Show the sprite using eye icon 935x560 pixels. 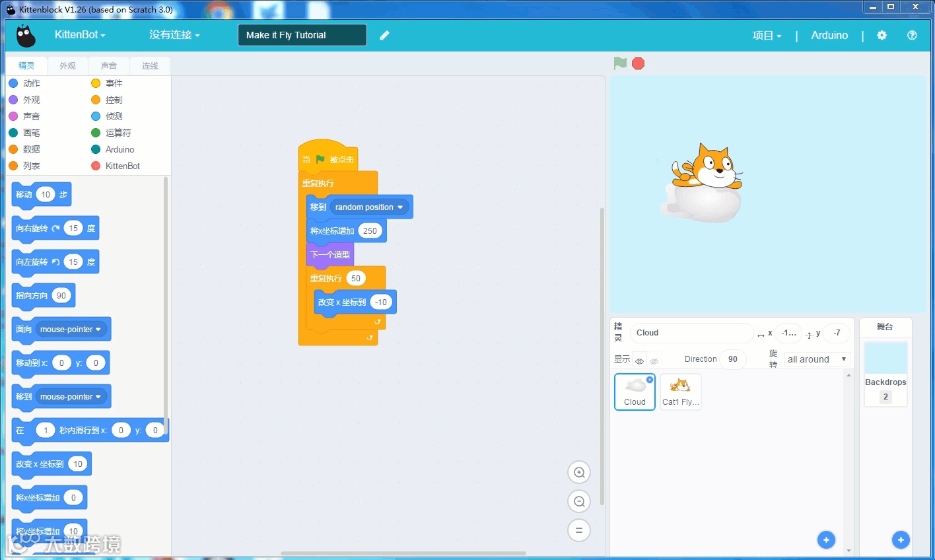[639, 361]
